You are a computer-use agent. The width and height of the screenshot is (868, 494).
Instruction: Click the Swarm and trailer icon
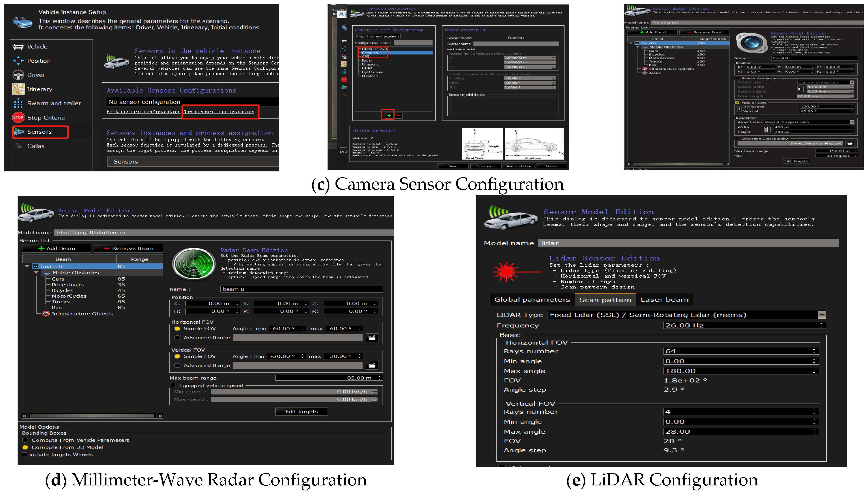(18, 103)
